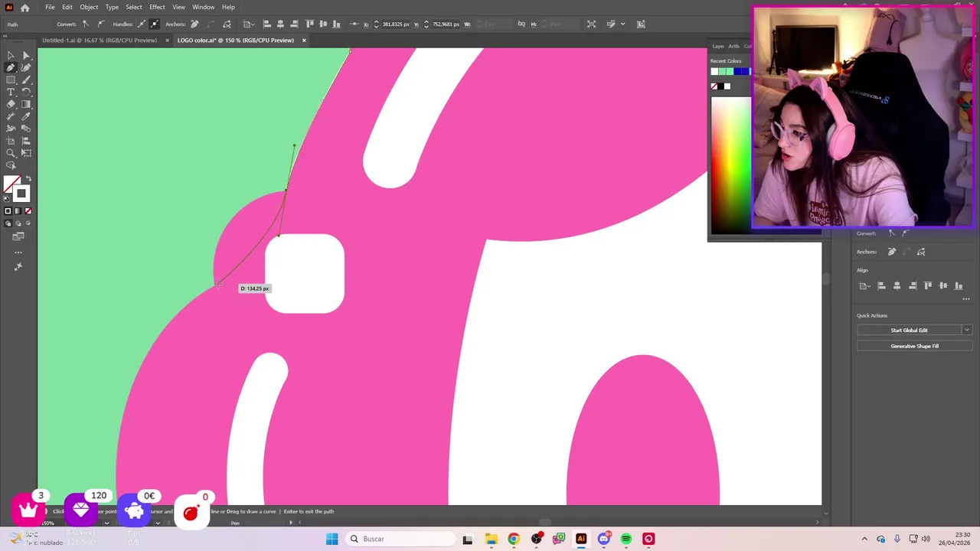Toggle constrain width and height proportions link
980x551 pixels.
pos(521,24)
